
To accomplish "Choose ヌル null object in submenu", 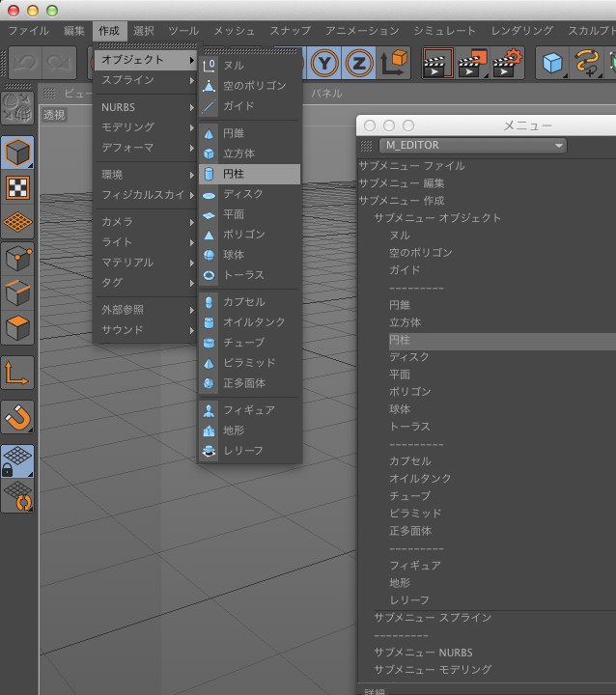I will click(250, 66).
